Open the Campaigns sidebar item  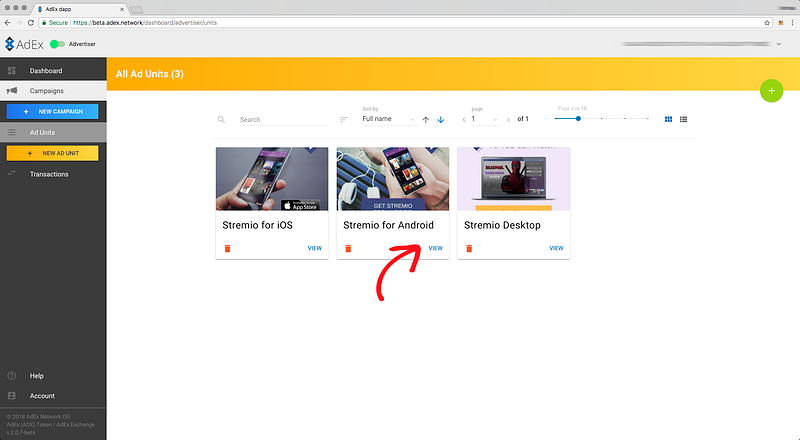(x=53, y=90)
